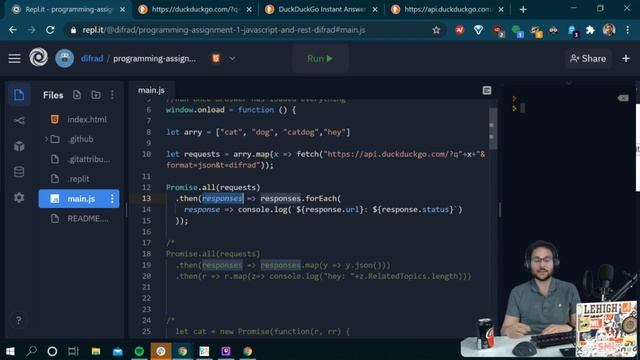The height and width of the screenshot is (360, 640).
Task: Open the browser Extensions puzzle icon
Action: (x=590, y=30)
